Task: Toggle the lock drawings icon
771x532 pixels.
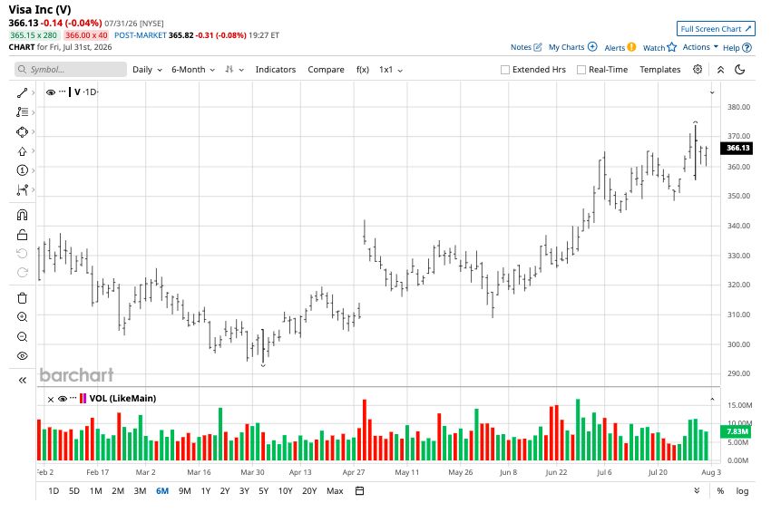Action: 22,235
